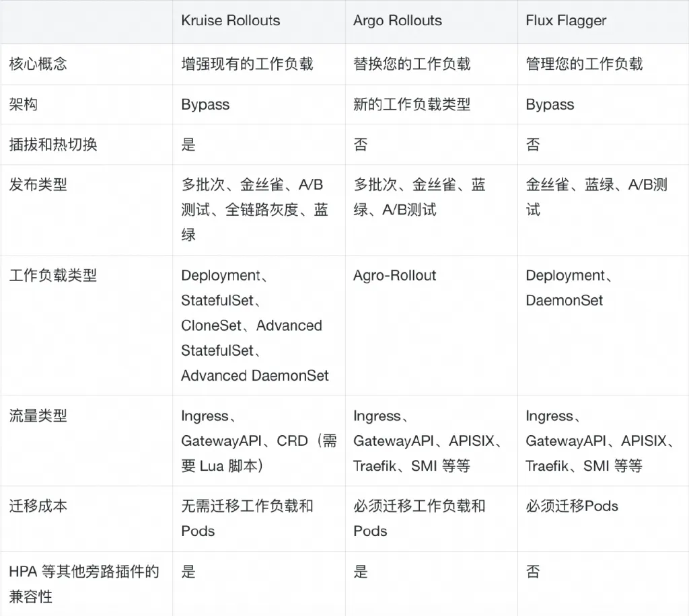
Task: Click the "Kruise Rollouts" column header
Action: point(230,20)
